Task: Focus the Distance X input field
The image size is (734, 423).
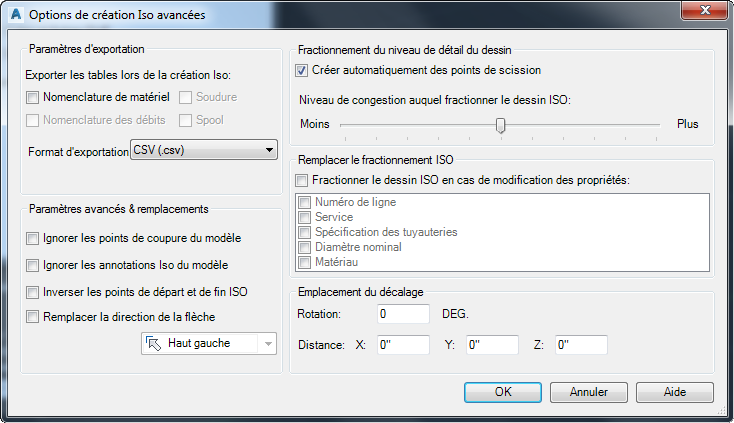Action: (403, 345)
